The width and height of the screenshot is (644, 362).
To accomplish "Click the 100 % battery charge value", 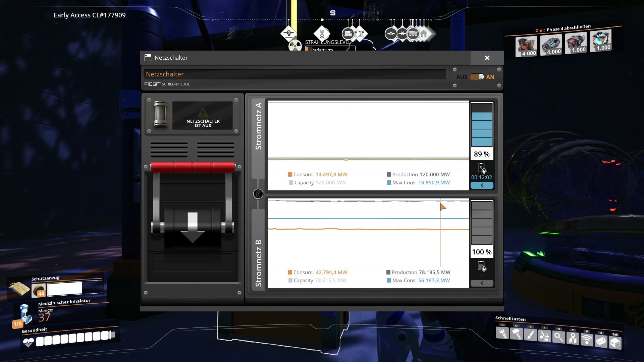I will coord(482,252).
